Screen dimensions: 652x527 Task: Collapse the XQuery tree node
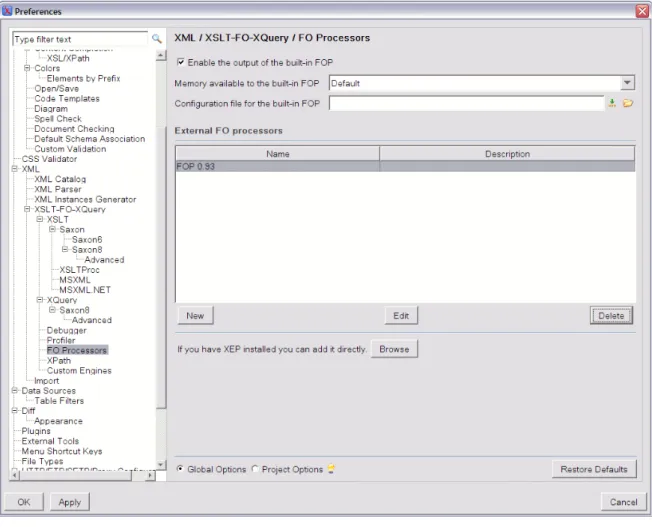40,300
